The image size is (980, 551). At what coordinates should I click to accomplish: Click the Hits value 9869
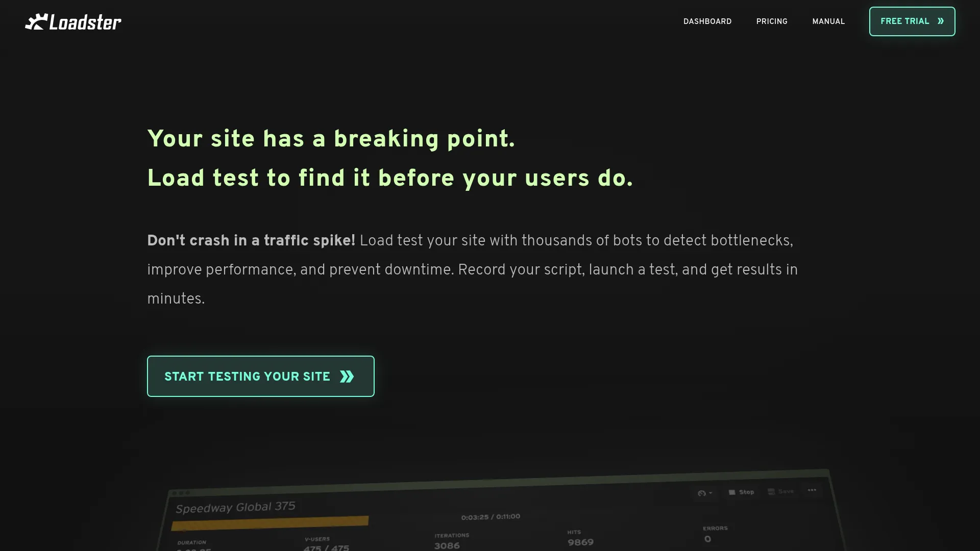click(x=580, y=542)
